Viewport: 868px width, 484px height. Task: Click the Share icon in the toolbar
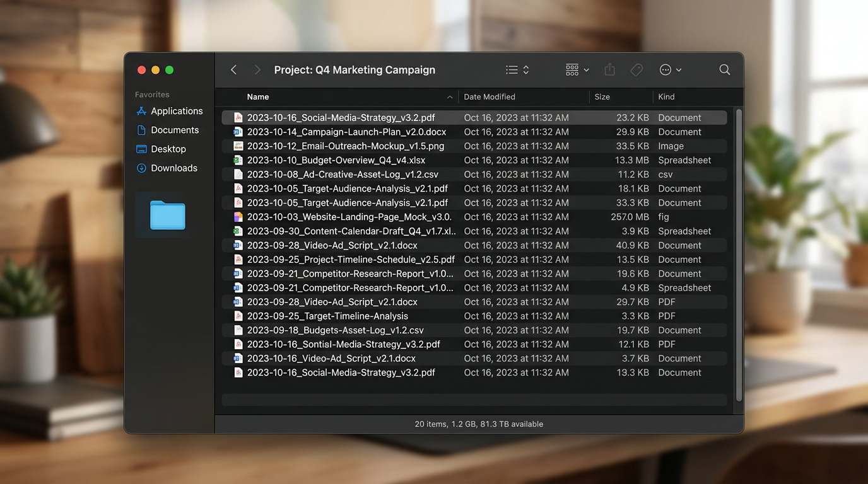[609, 69]
